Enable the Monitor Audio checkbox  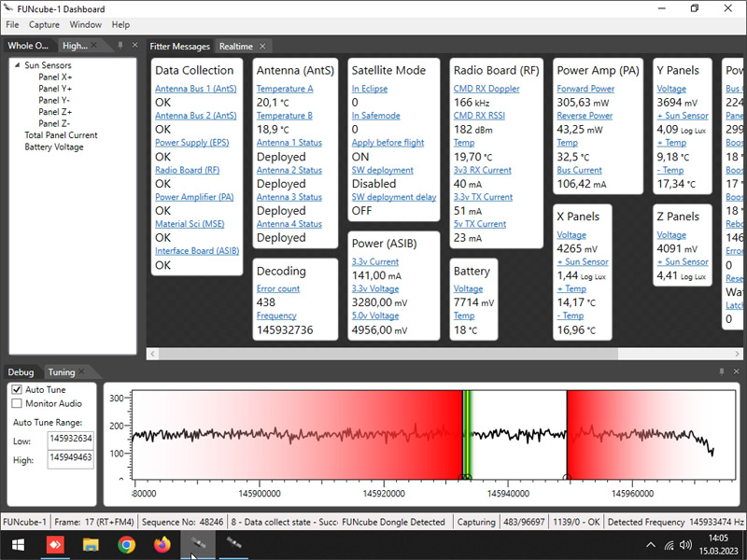pos(17,403)
